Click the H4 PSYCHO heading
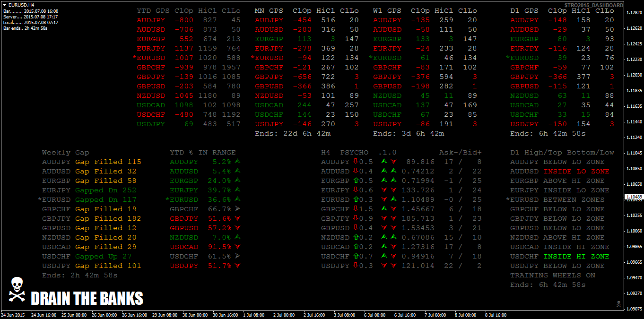Image resolution: width=644 pixels, height=319 pixels. coord(345,152)
